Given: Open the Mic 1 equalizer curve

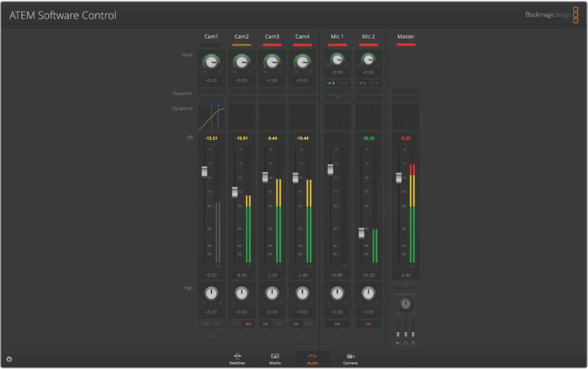Looking at the screenshot, I should point(337,95).
